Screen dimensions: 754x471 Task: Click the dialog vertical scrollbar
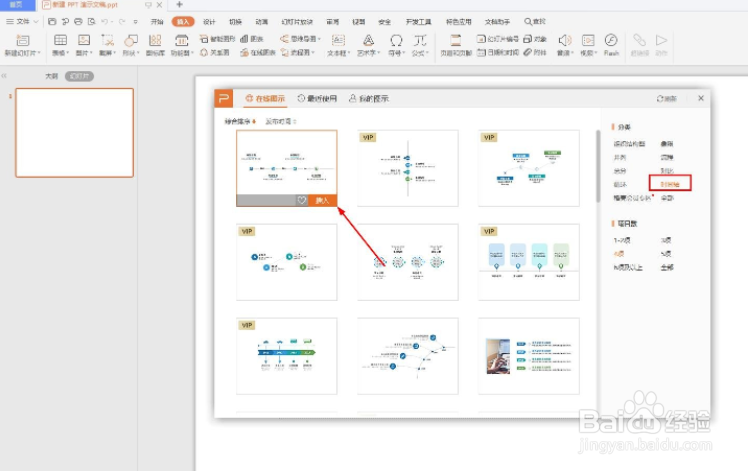598,166
